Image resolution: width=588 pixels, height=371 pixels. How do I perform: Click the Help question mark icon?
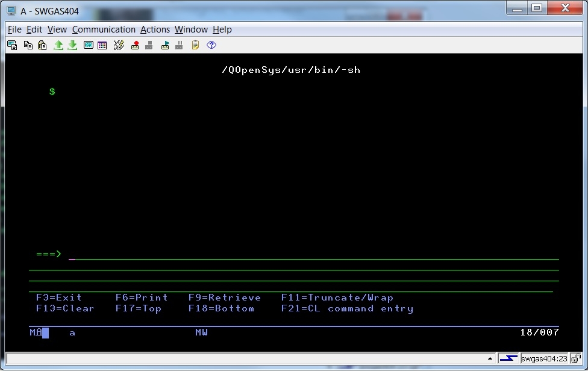[x=211, y=45]
